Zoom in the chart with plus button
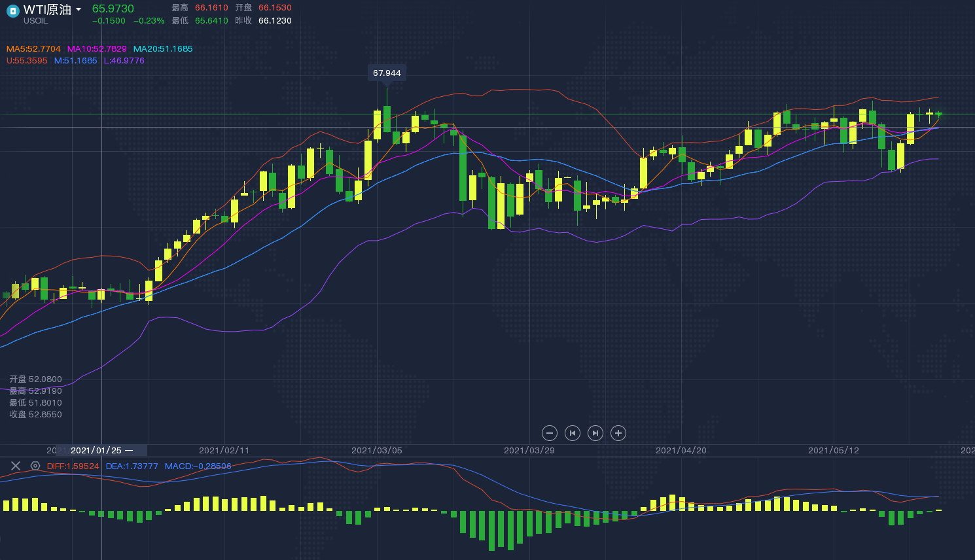Viewport: 975px width, 560px height. tap(618, 433)
